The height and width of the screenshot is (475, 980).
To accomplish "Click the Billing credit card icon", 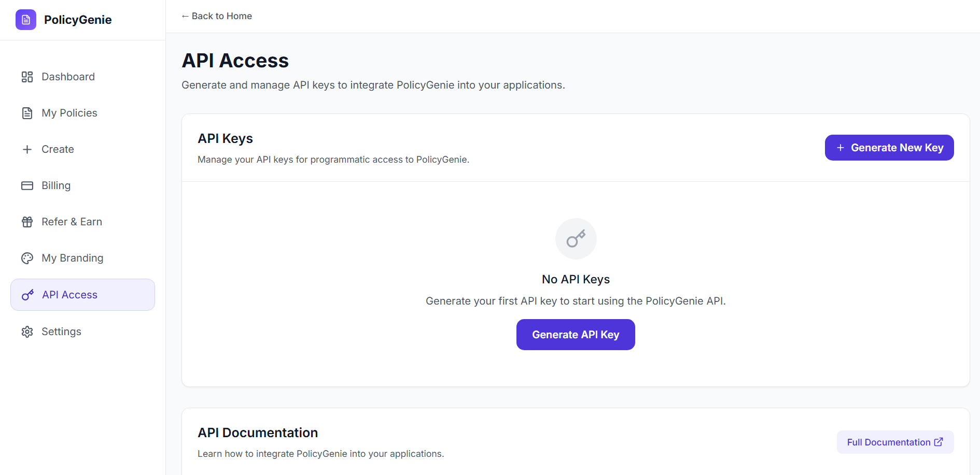I will [x=27, y=186].
